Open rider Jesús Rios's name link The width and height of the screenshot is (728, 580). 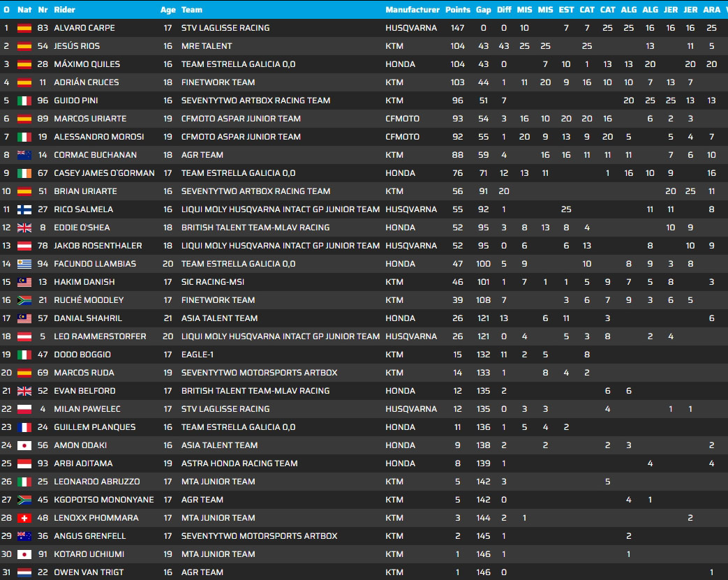point(77,46)
